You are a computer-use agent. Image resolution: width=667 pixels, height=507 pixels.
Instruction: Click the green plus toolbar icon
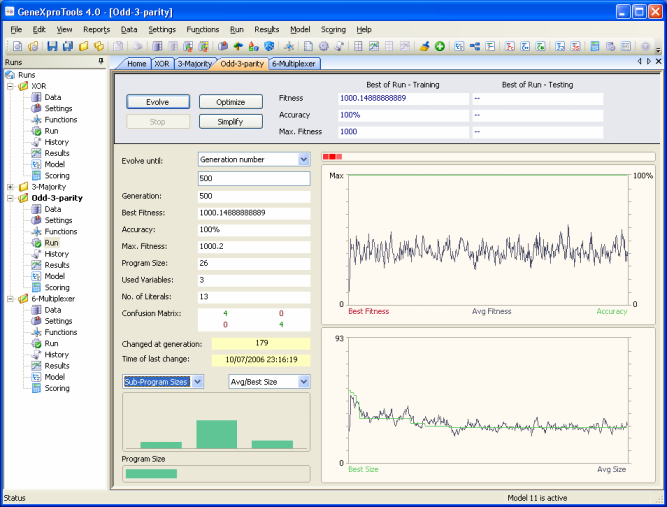(x=440, y=46)
